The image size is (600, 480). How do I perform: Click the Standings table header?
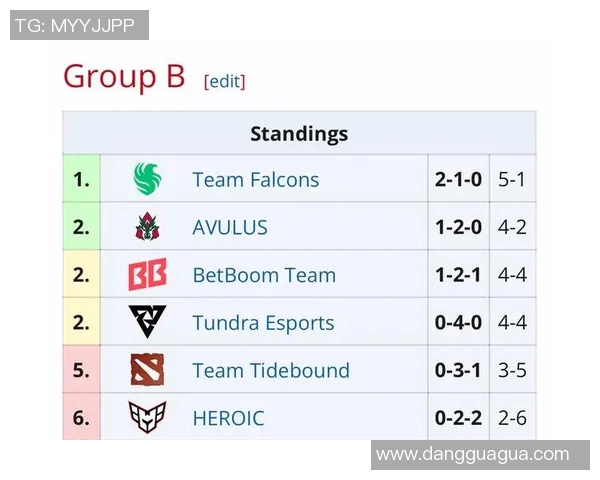299,134
